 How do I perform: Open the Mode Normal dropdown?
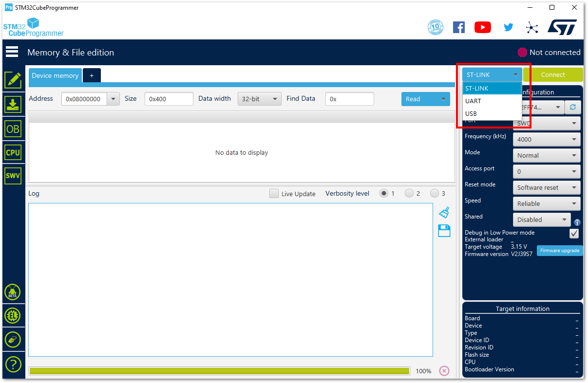click(x=547, y=155)
